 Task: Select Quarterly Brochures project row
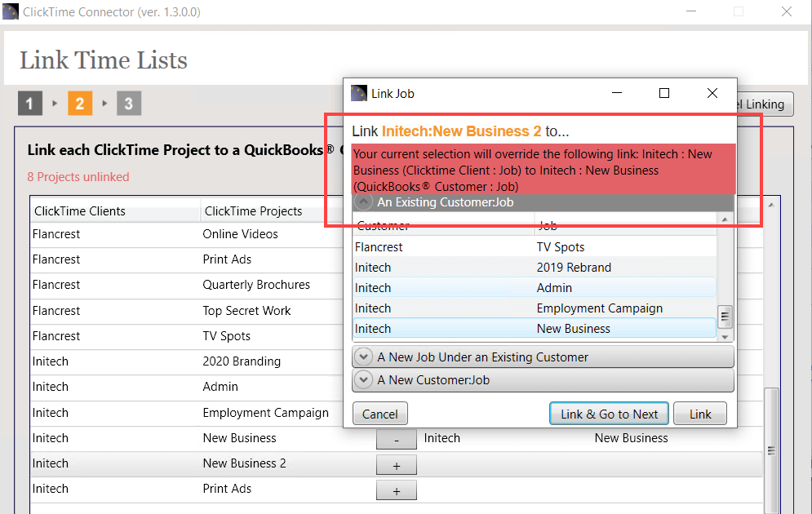point(187,285)
